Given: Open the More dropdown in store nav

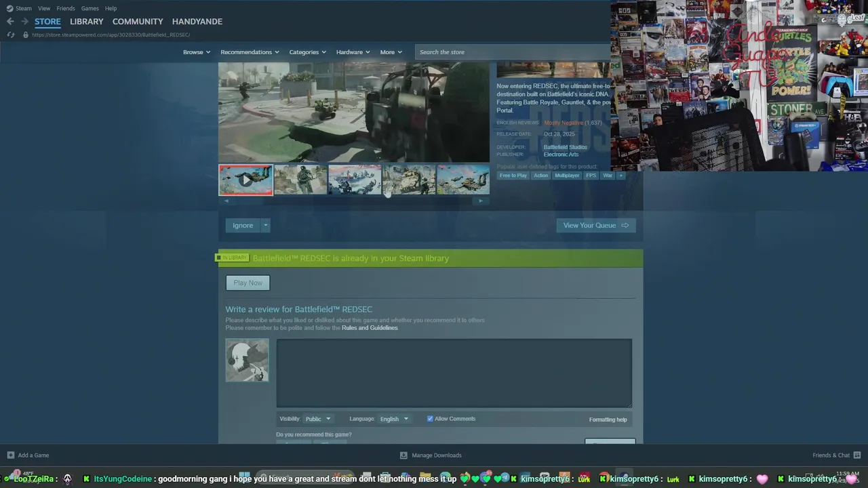Looking at the screenshot, I should pos(391,52).
